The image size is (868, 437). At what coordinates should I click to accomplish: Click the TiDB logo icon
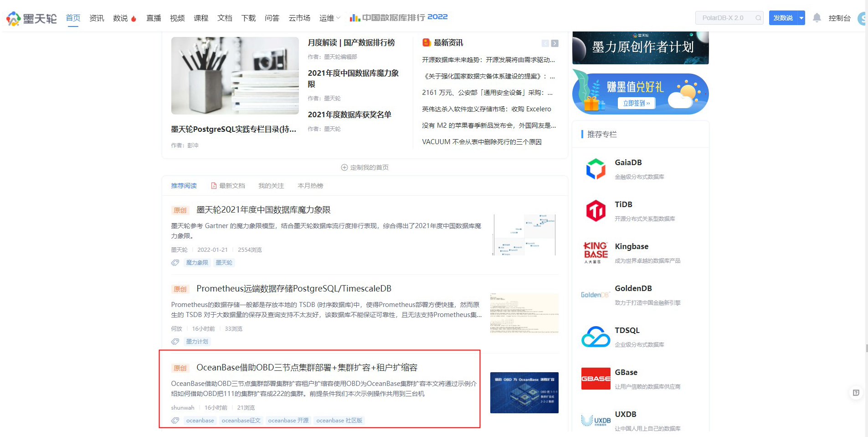click(596, 211)
